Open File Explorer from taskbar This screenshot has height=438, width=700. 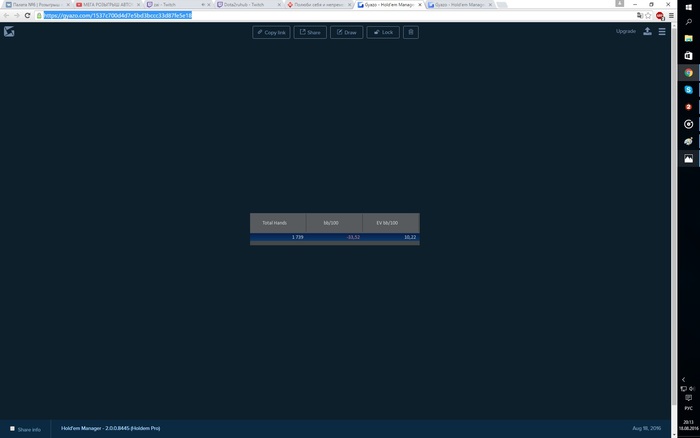tap(688, 38)
